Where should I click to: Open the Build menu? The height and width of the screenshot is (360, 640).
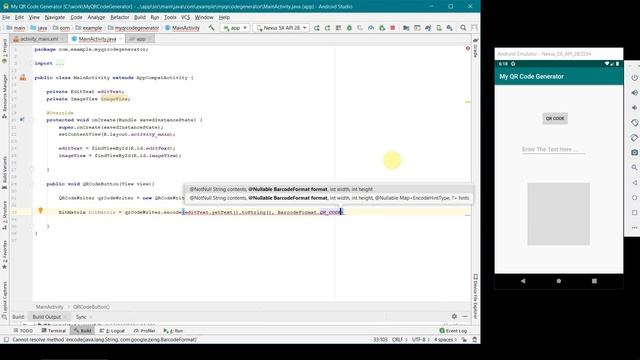[140, 17]
